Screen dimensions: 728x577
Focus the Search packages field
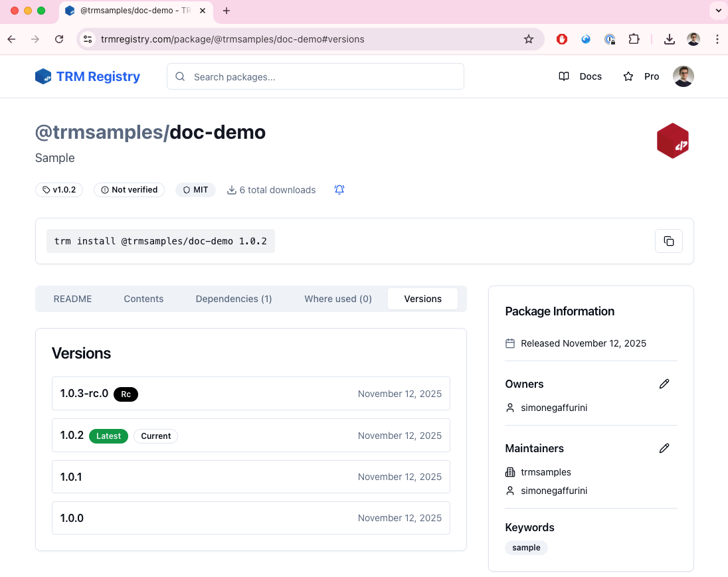pos(316,76)
